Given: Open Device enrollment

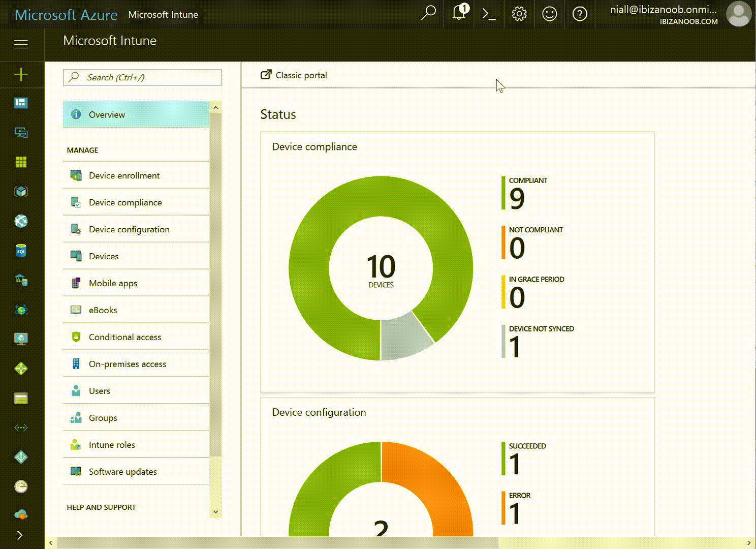Looking at the screenshot, I should tap(136, 175).
